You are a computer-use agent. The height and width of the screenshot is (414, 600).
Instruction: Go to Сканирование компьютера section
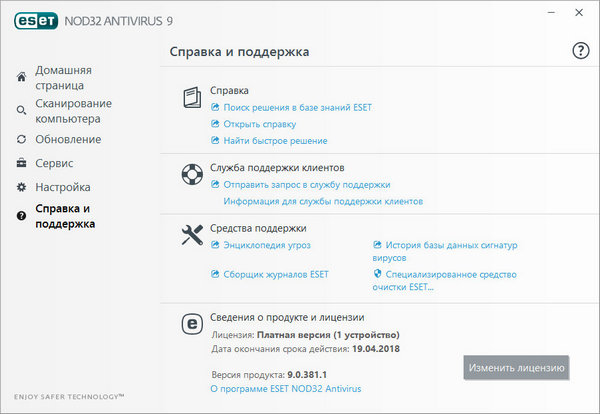[73, 110]
